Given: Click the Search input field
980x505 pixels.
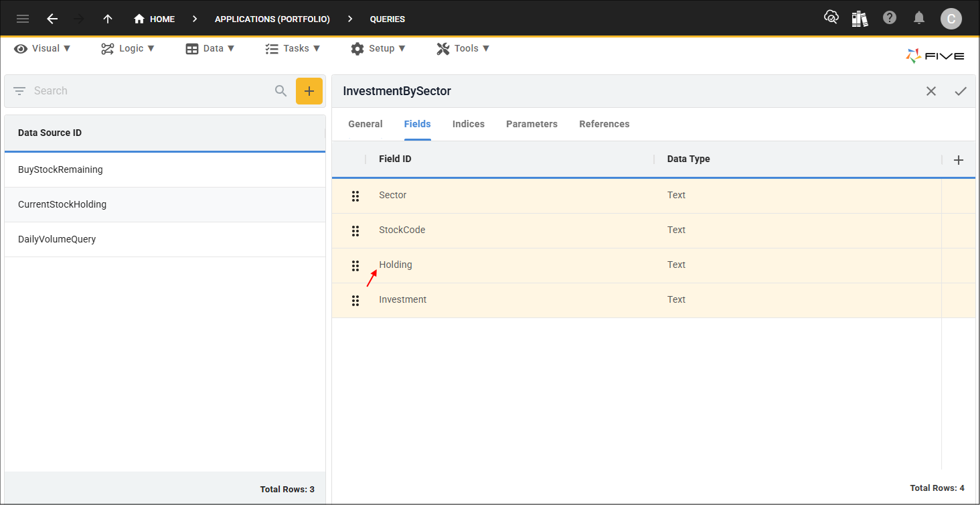Looking at the screenshot, I should 151,91.
